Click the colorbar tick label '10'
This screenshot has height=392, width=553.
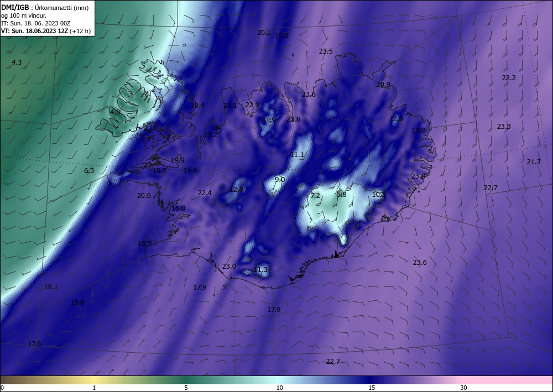pyautogui.click(x=279, y=388)
